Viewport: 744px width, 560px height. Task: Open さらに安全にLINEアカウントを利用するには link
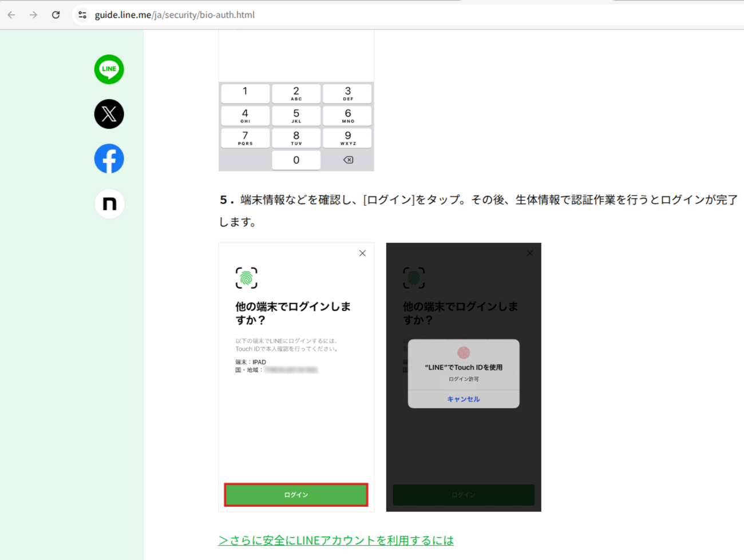[336, 540]
